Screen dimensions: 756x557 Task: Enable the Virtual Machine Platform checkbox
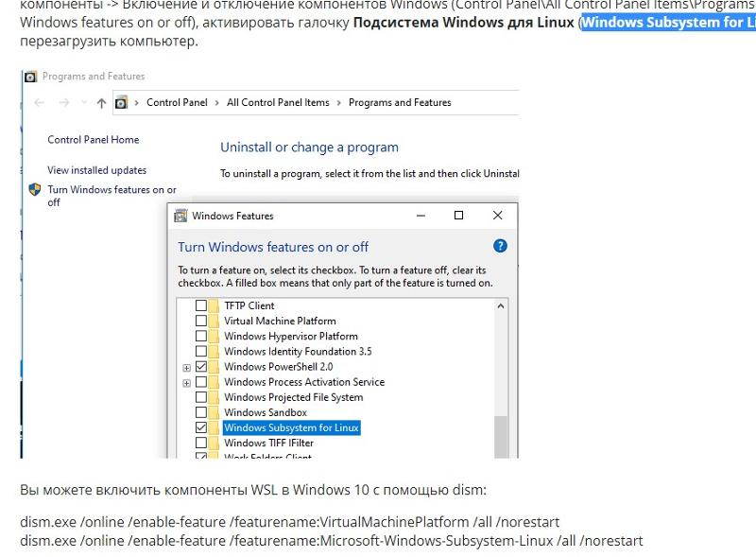(x=201, y=321)
